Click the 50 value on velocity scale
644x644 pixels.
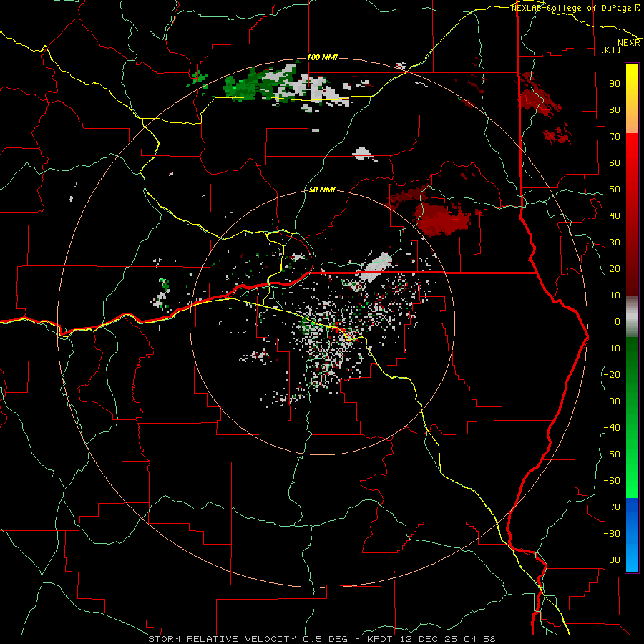pos(615,190)
